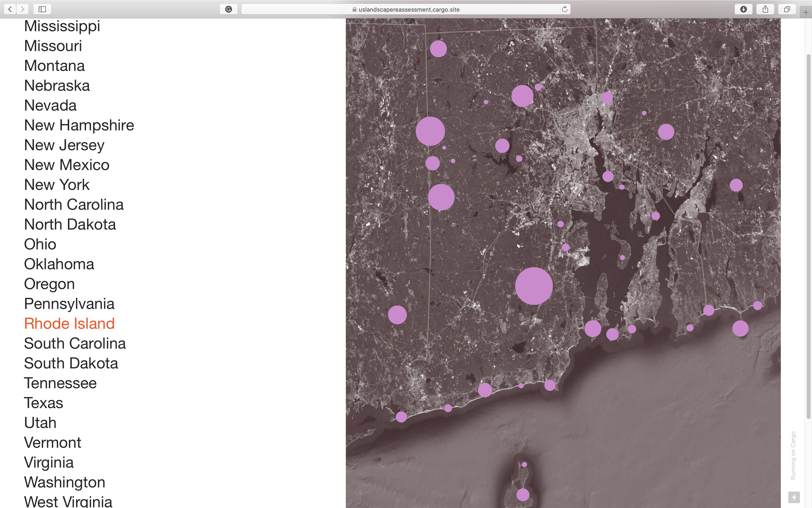The width and height of the screenshot is (812, 508).
Task: Show the Safari sidebar
Action: coord(42,9)
